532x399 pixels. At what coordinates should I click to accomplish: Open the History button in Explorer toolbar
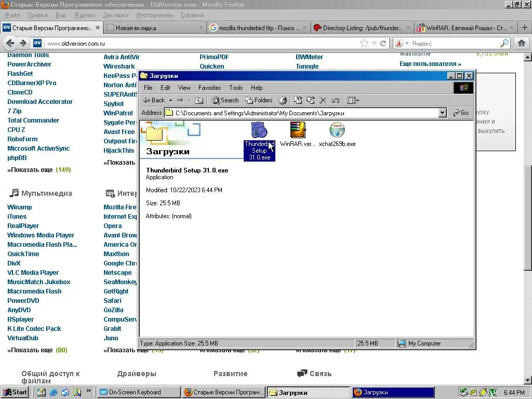click(283, 100)
